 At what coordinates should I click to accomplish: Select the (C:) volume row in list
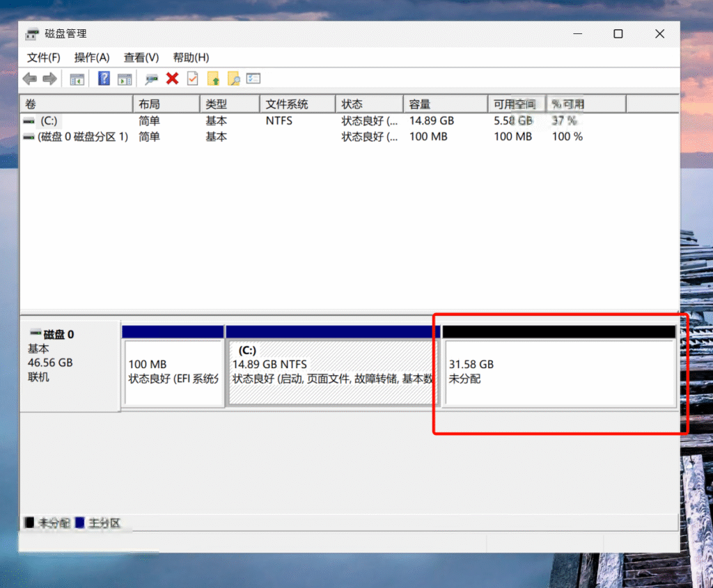[x=49, y=120]
